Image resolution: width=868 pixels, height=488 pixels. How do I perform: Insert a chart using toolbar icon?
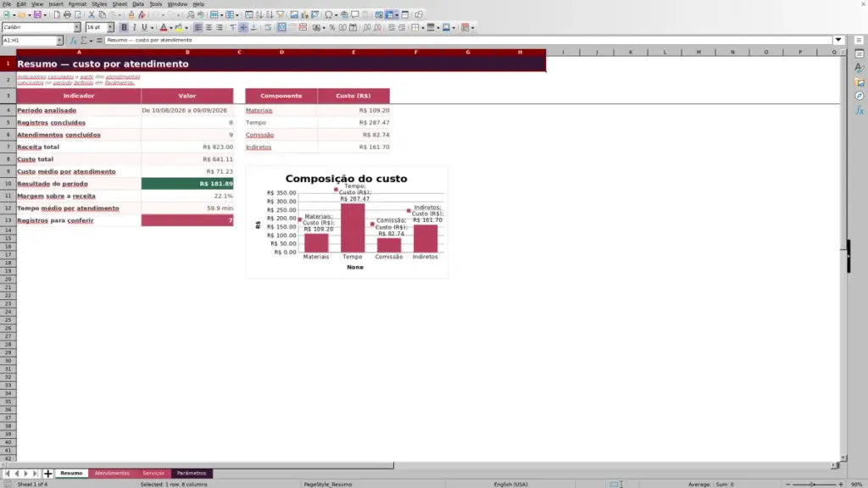304,15
